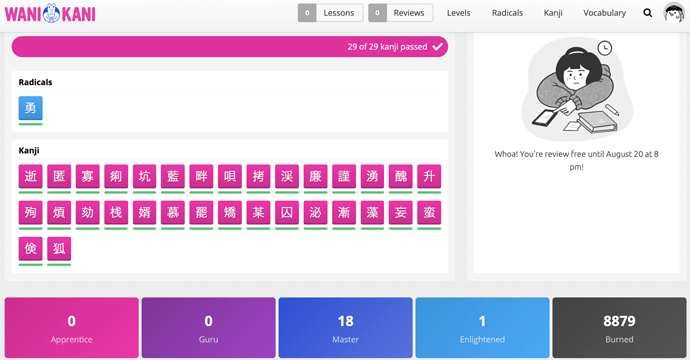Expand the Kanji navigation menu

tap(553, 13)
